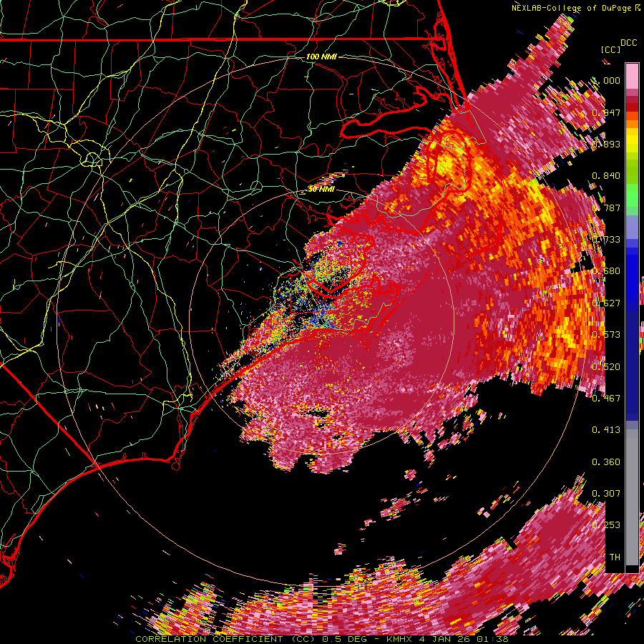644x644 pixels.
Task: Click the KMHX radar site identifier in caption
Action: pos(401,639)
